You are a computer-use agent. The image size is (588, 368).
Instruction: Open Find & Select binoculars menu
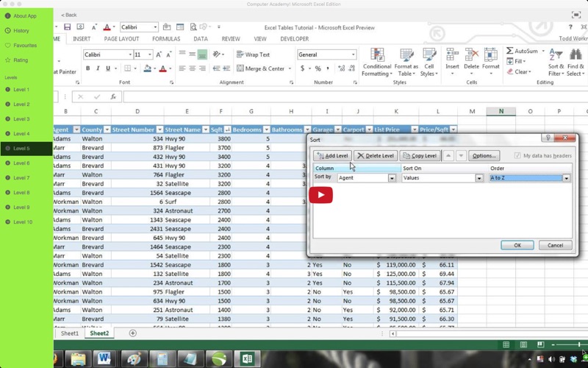coord(576,63)
